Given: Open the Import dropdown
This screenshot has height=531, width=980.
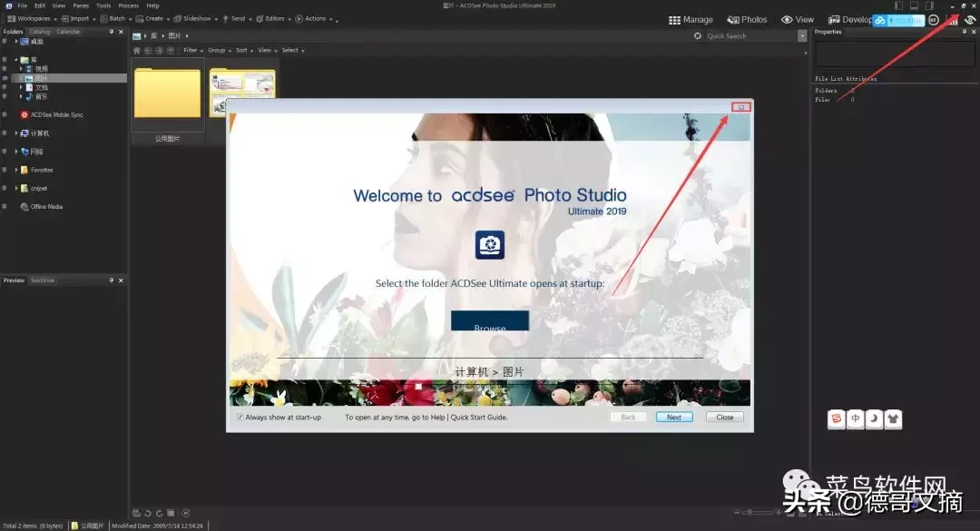Looking at the screenshot, I should point(79,19).
